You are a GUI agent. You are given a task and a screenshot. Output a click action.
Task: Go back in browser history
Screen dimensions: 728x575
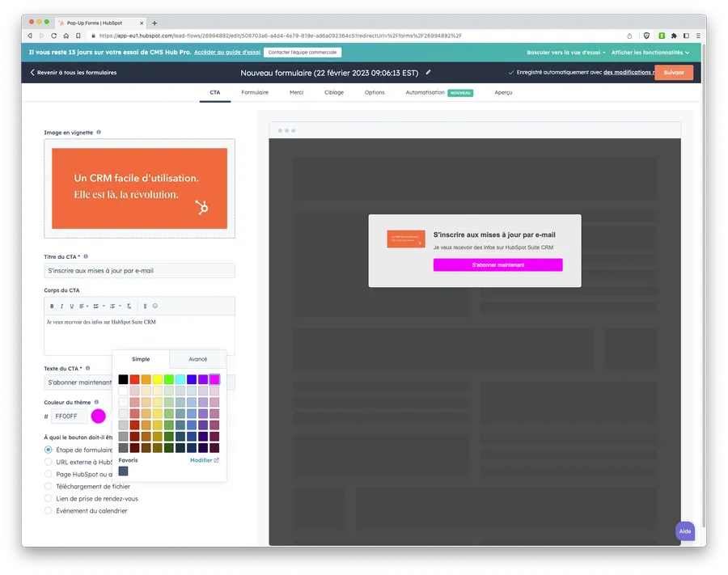30,36
